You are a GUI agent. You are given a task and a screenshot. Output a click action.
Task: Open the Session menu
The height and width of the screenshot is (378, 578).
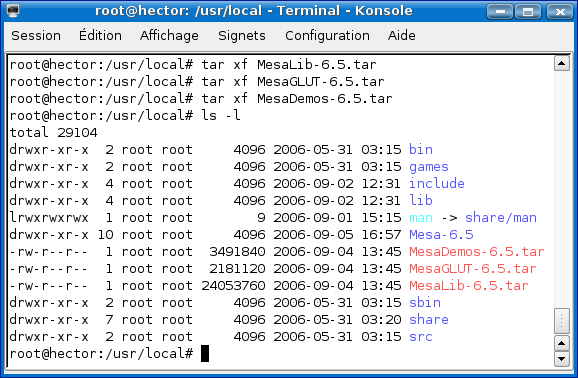pyautogui.click(x=36, y=36)
